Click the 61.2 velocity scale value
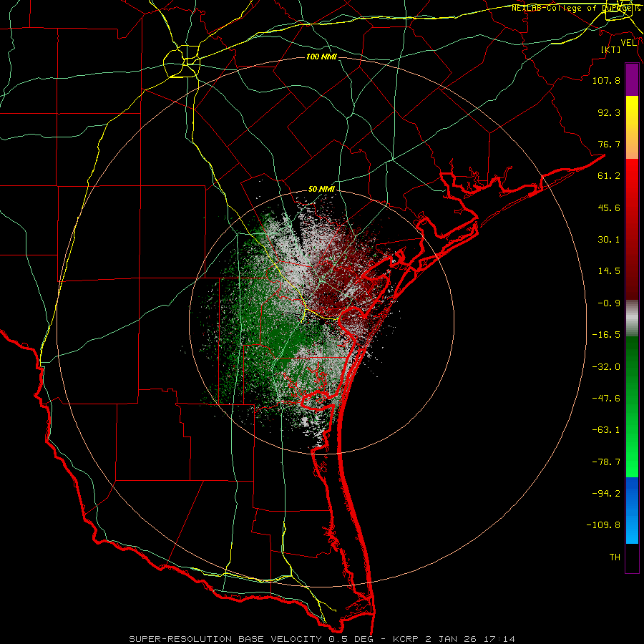This screenshot has width=644, height=644. point(609,176)
